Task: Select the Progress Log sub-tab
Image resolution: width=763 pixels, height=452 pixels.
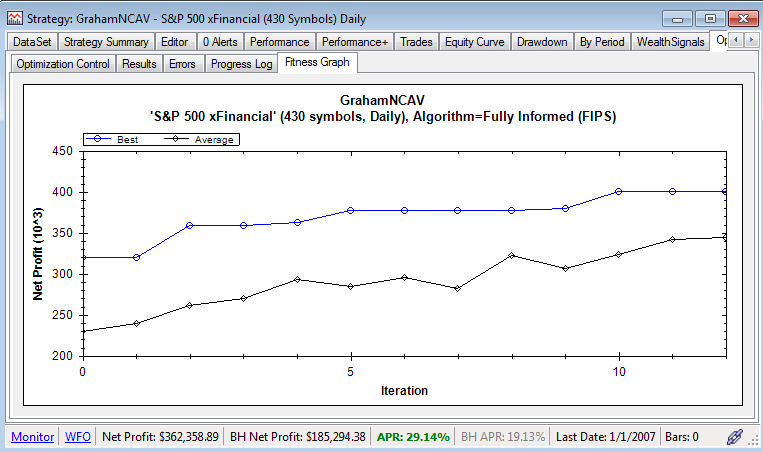Action: point(241,64)
